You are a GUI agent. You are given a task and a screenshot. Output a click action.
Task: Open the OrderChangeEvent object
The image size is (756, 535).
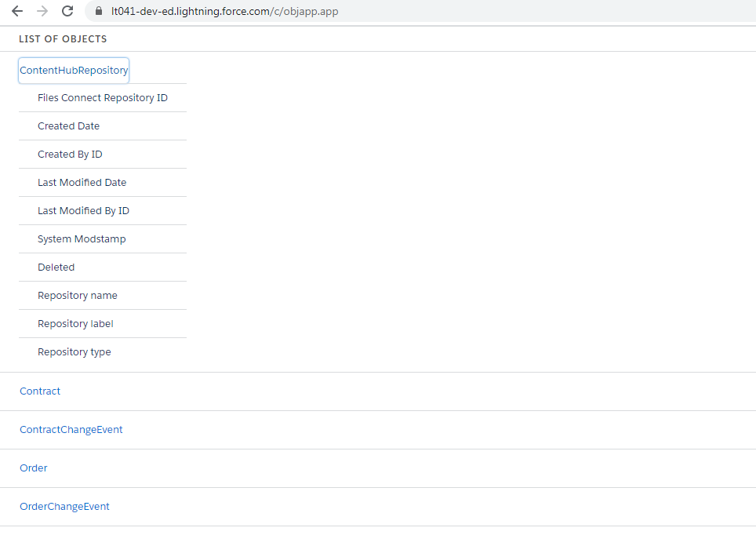pyautogui.click(x=64, y=506)
